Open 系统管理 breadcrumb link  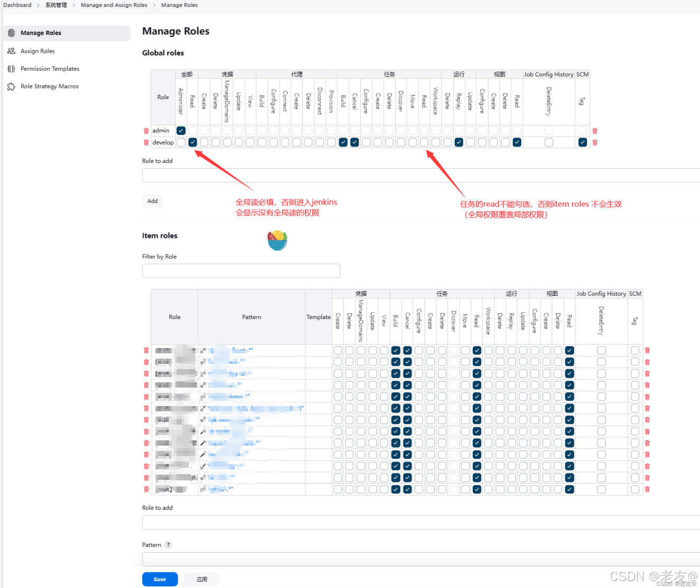click(x=56, y=5)
